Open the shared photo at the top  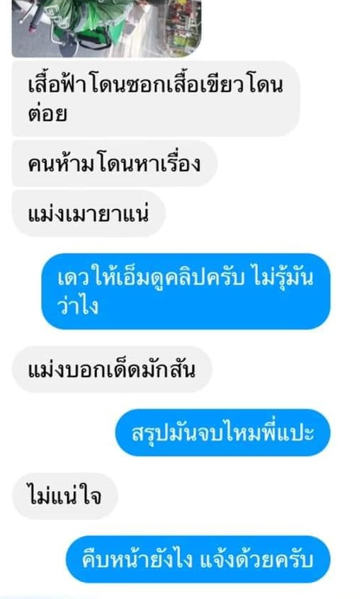click(x=106, y=28)
